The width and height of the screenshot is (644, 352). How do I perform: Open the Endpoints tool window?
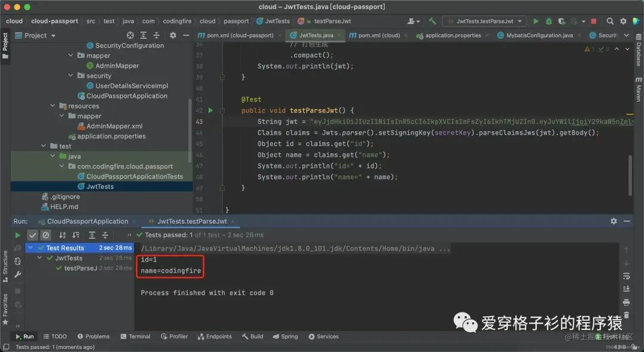215,336
